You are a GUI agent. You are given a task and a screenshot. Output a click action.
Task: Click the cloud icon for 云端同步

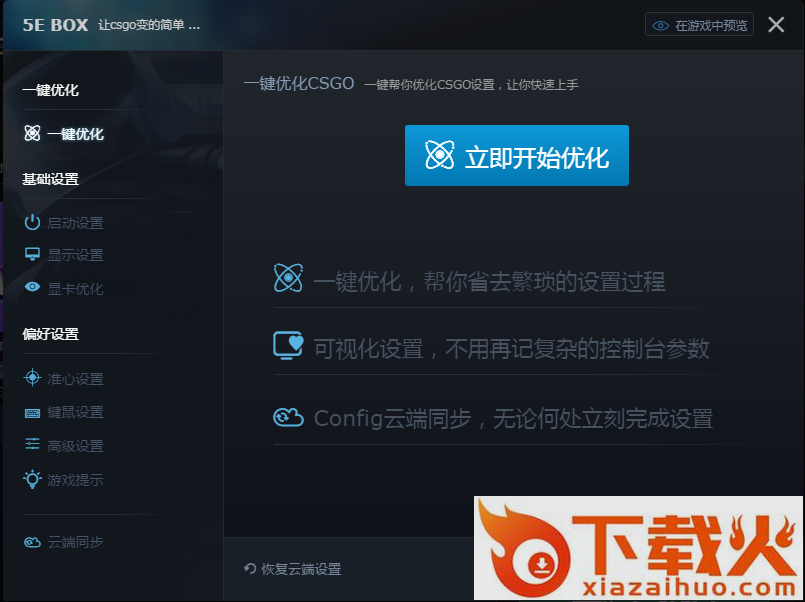click(x=32, y=542)
